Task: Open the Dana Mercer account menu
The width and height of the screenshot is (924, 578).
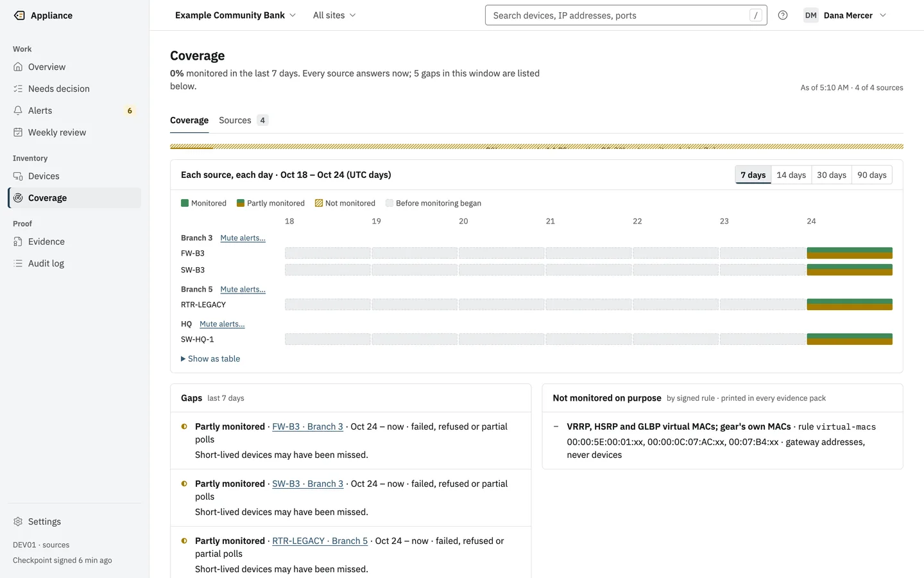Action: click(844, 15)
